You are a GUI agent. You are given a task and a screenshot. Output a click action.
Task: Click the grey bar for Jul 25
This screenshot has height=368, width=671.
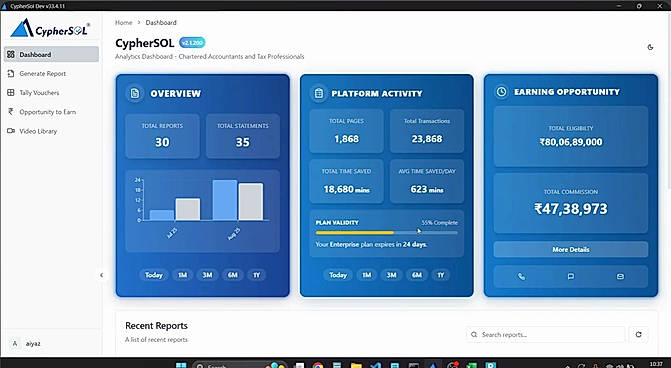coord(187,209)
